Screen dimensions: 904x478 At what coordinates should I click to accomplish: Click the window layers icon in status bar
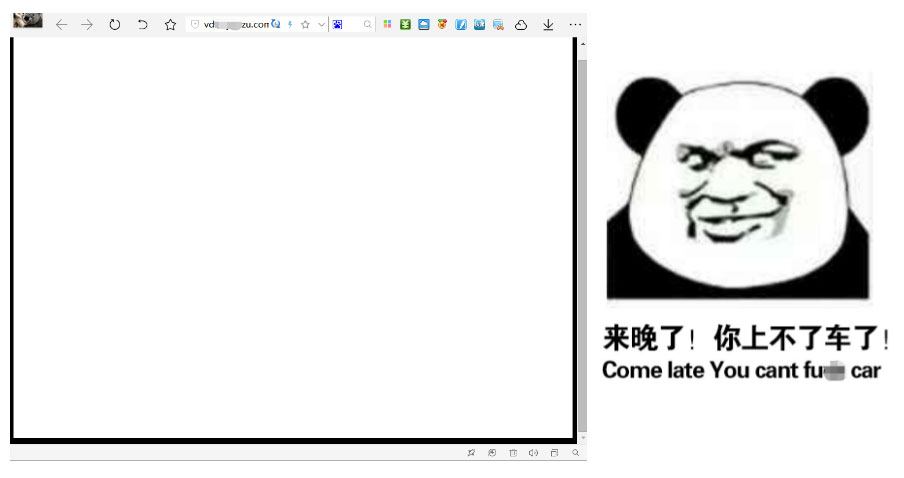click(x=554, y=453)
